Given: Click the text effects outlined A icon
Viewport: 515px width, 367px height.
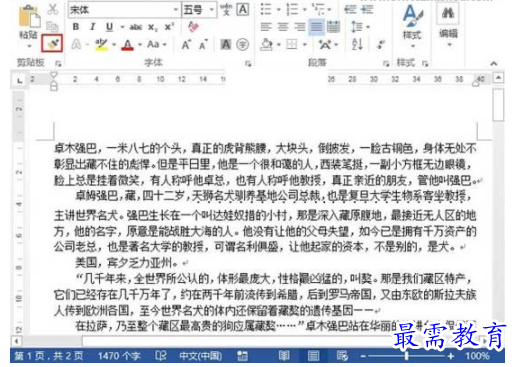Looking at the screenshot, I should [76, 44].
